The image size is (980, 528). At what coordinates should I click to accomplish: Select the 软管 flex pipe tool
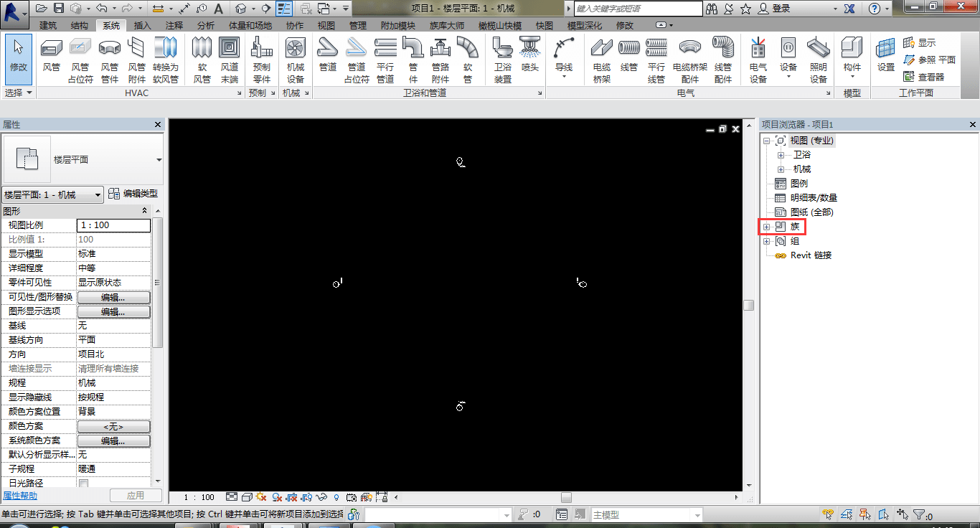468,60
